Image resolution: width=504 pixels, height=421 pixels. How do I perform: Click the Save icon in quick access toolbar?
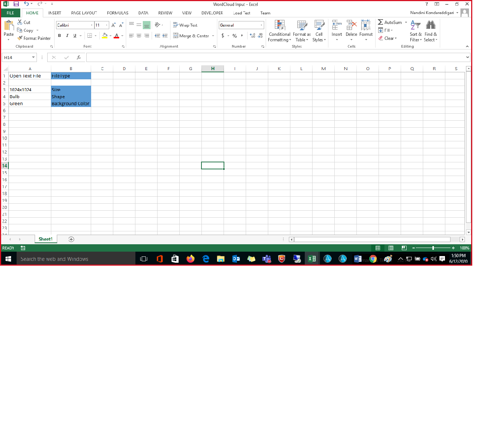tap(16, 4)
